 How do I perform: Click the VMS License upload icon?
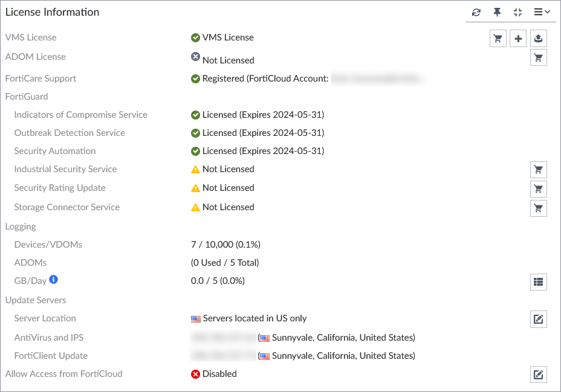(539, 39)
